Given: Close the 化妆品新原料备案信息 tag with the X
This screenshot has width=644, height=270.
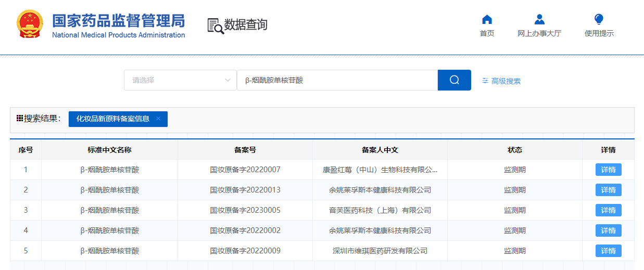Looking at the screenshot, I should point(158,119).
